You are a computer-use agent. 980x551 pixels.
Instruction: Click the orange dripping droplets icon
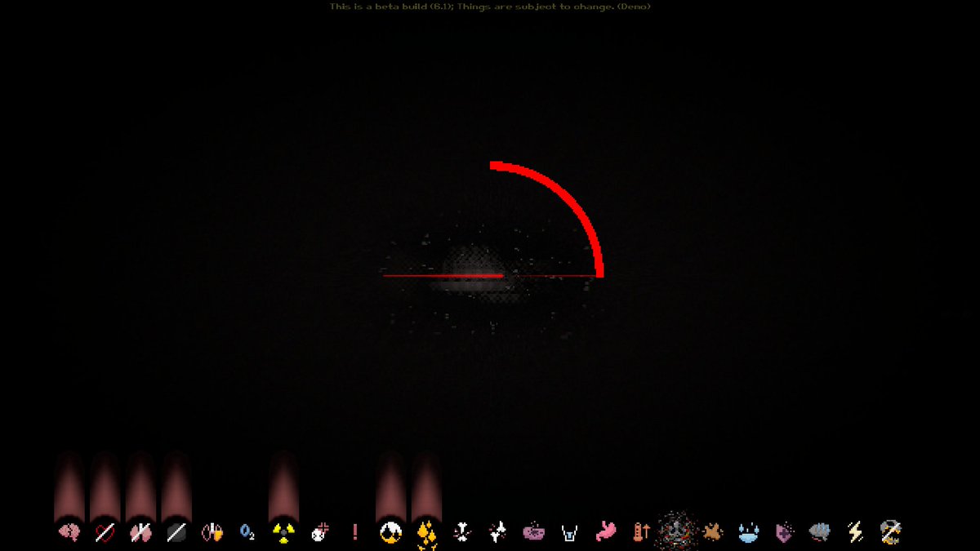coord(426,532)
